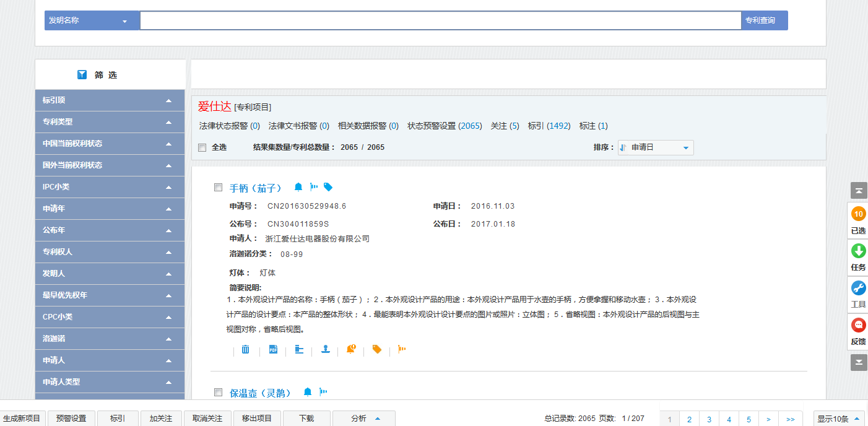Click the scroll-to-top arrow icon on right sidebar

(859, 191)
